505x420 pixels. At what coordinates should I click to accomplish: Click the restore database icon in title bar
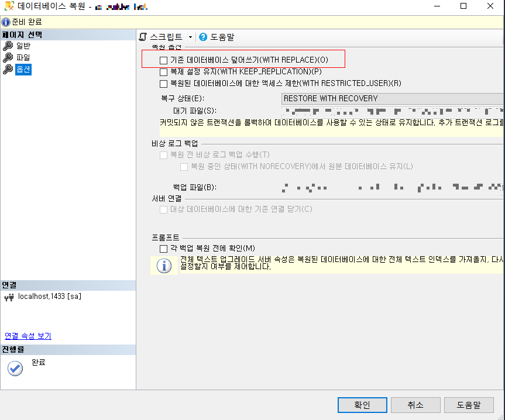(7, 6)
